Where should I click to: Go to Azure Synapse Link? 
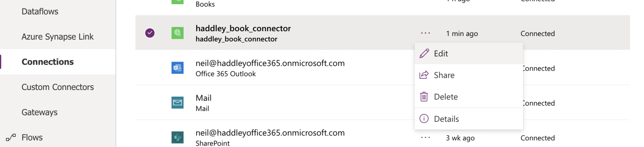pyautogui.click(x=58, y=37)
